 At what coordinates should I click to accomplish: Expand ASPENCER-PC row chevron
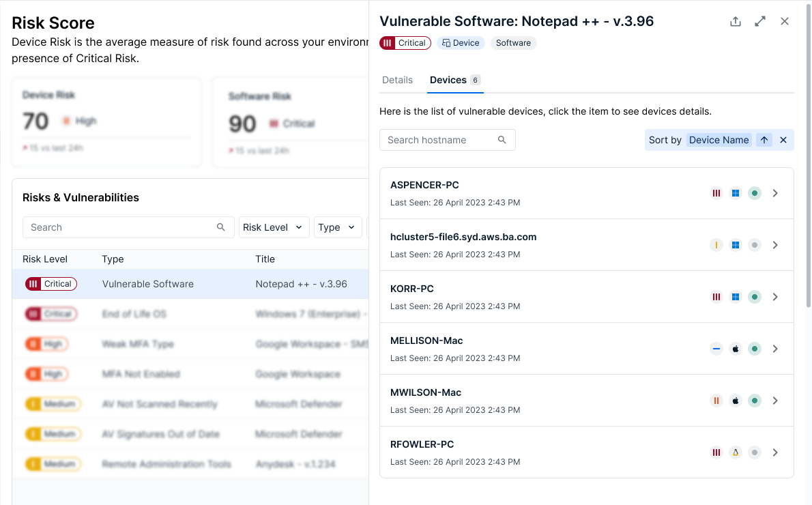tap(775, 193)
